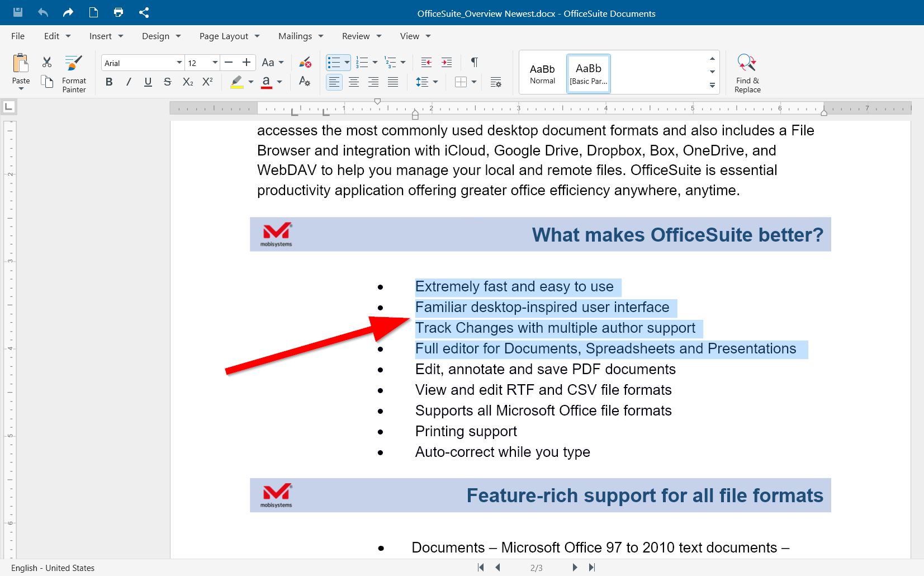Open the numbered list dropdown
Screen dimensions: 924x576
(x=375, y=62)
